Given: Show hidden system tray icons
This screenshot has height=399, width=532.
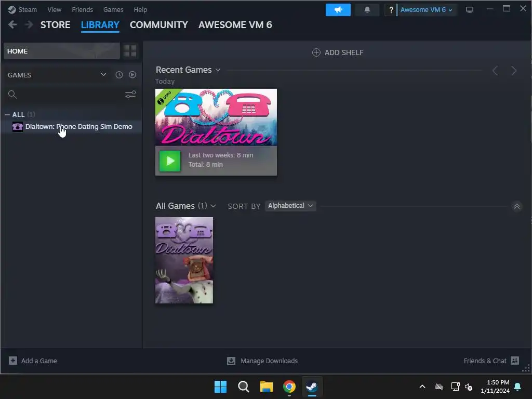Looking at the screenshot, I should point(422,387).
